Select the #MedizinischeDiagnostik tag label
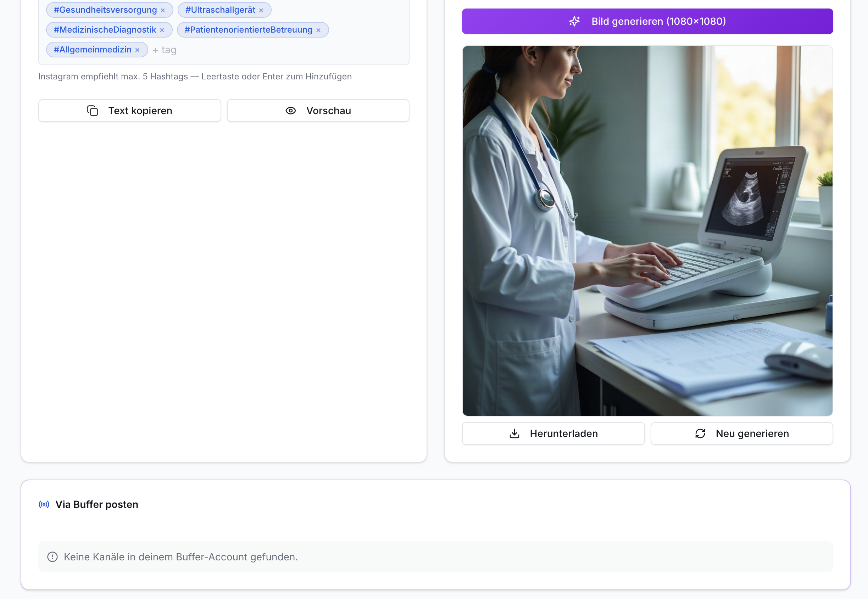This screenshot has width=868, height=599. tap(105, 30)
